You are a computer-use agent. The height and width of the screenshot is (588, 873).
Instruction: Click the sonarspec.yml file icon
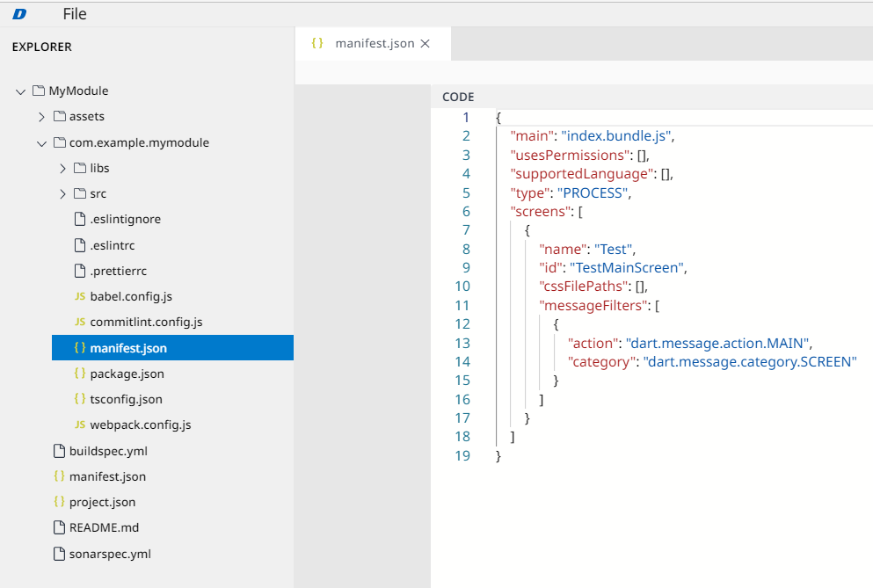59,554
